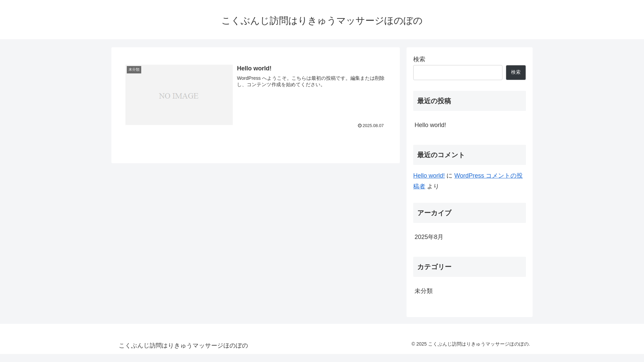Click the 最近のコメント widget heading
This screenshot has width=644, height=362.
point(469,155)
